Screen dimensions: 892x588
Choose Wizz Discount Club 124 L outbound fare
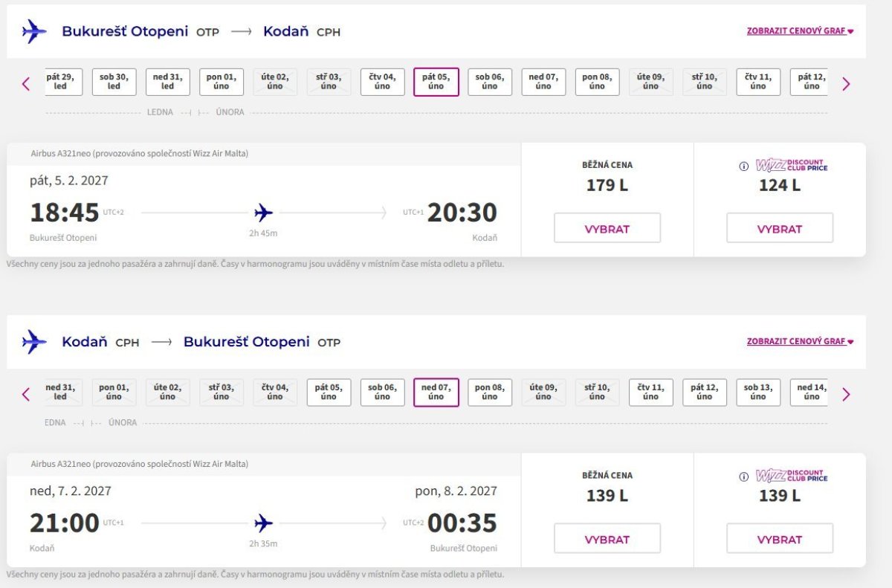point(780,228)
